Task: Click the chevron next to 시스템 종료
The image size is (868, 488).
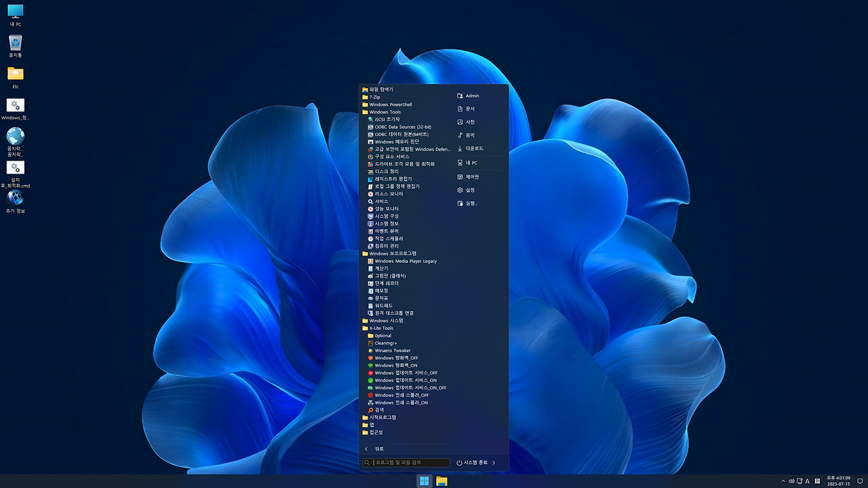Action: tap(494, 462)
